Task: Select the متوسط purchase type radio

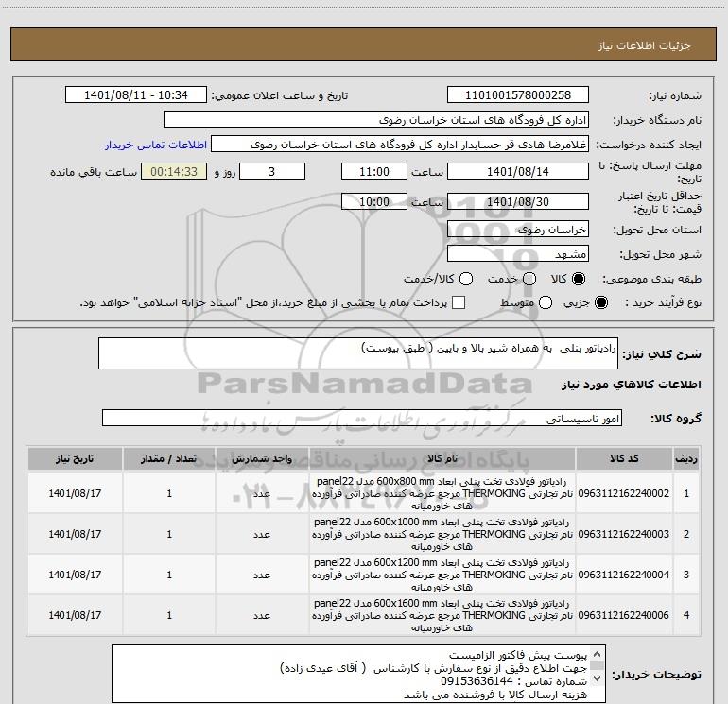Action: pos(546,302)
